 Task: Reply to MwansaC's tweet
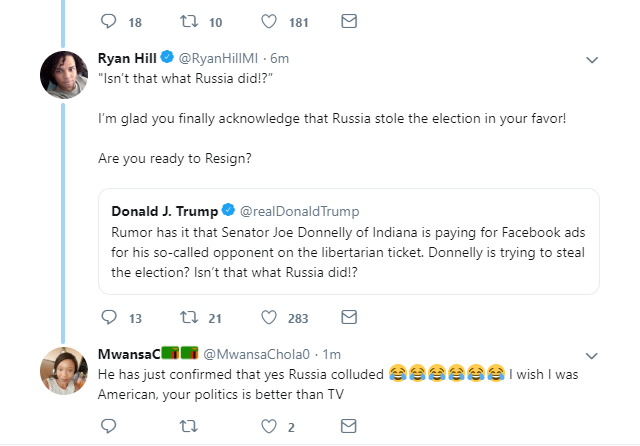click(x=109, y=426)
